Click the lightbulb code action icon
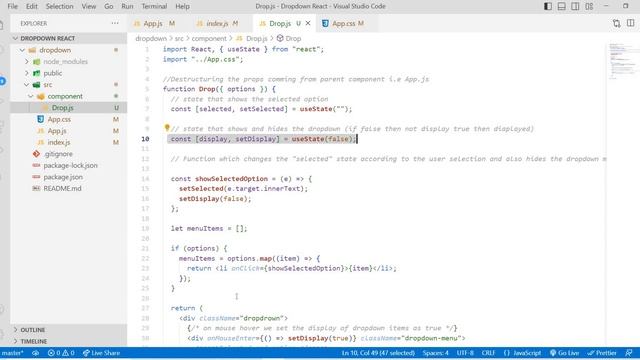640x360 pixels. coord(167,128)
